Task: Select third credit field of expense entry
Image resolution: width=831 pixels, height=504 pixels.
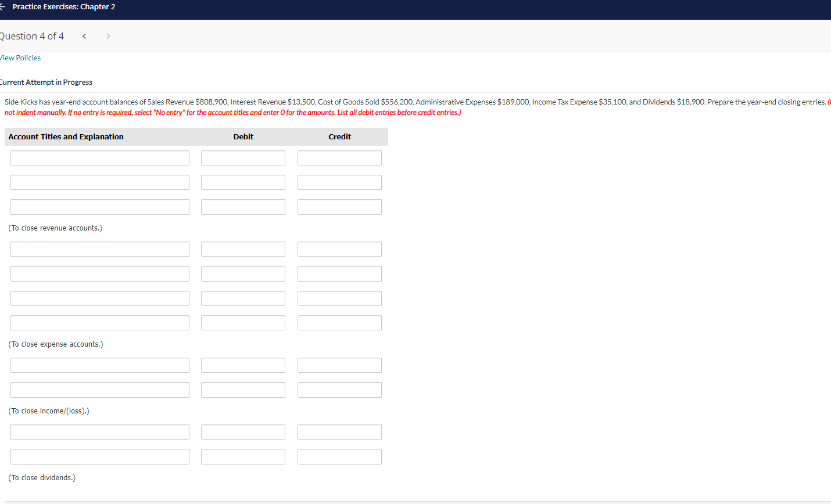Action: pos(339,298)
